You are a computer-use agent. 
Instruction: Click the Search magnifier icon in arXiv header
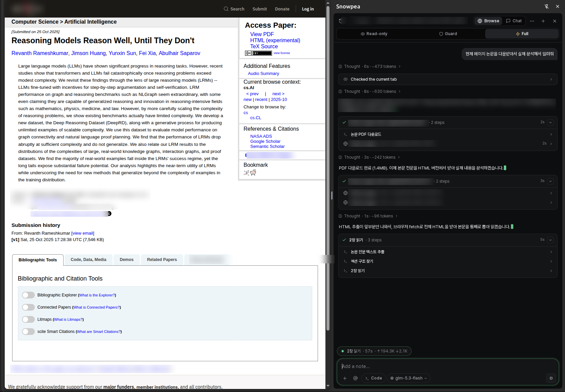(226, 9)
